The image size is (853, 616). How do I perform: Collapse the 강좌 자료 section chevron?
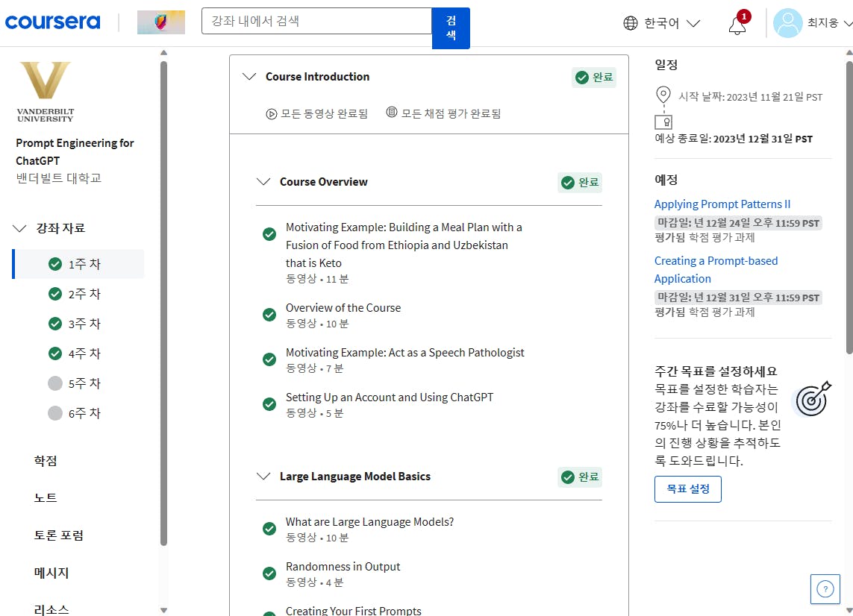coord(19,228)
